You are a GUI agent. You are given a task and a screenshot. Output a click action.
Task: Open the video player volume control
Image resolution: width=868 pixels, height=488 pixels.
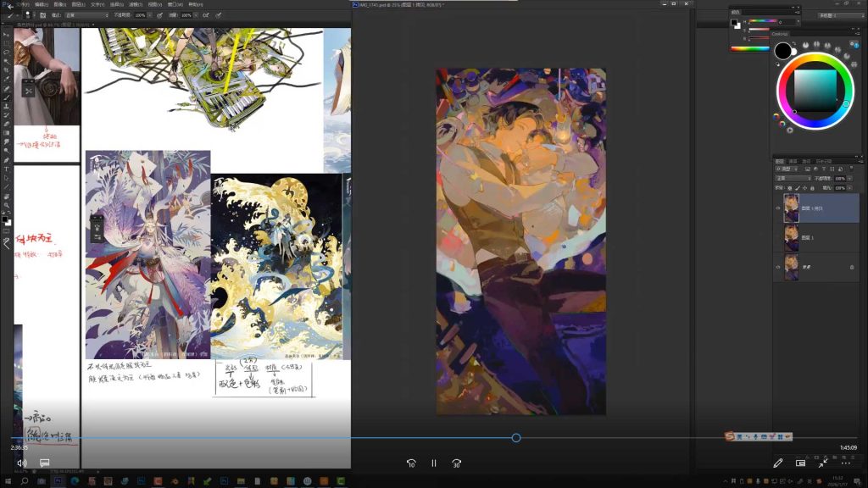[x=21, y=463]
